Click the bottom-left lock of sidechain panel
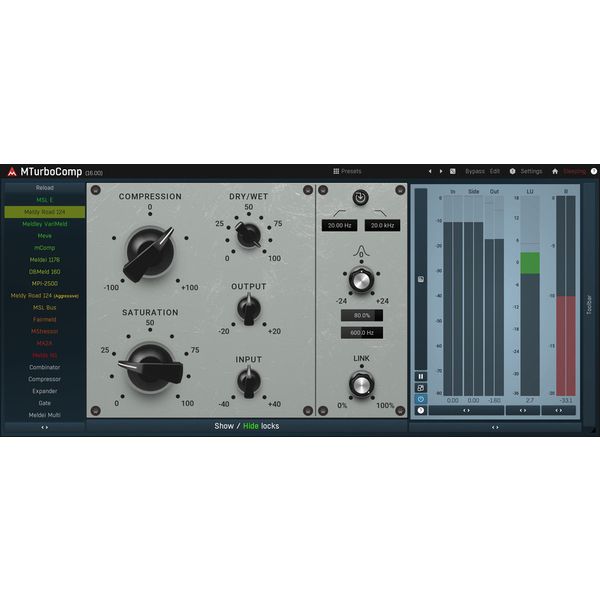The height and width of the screenshot is (600, 600). tap(323, 411)
